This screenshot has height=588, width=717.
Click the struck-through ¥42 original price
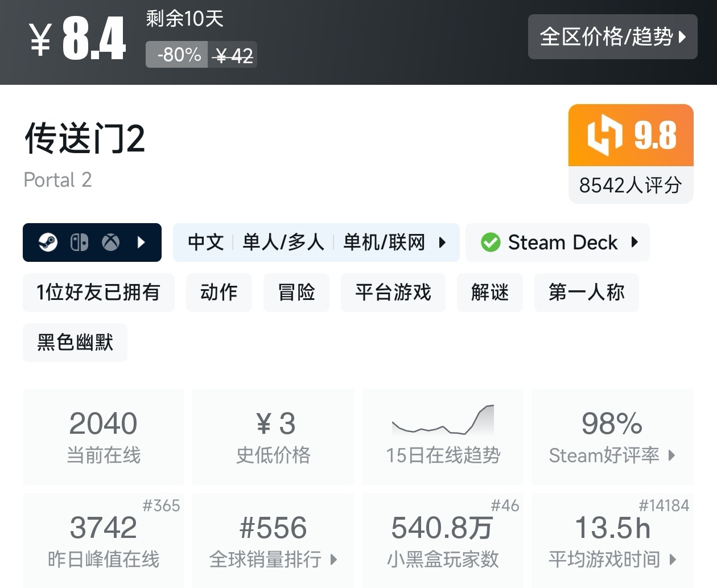[x=233, y=55]
